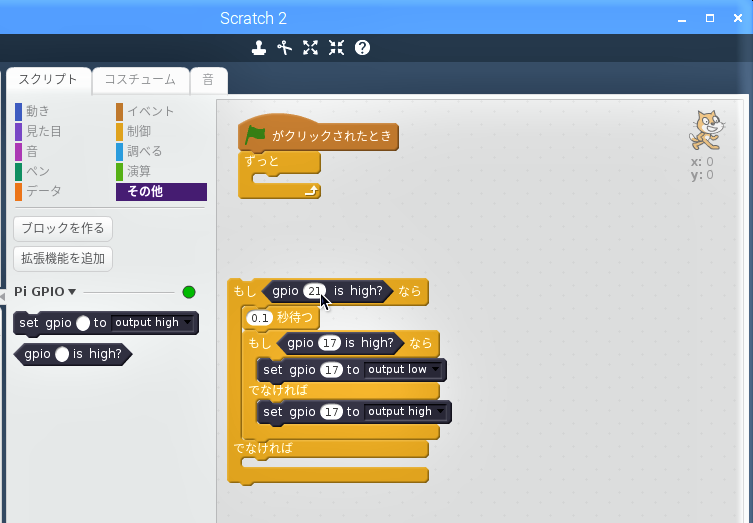Select the Duplicate stamp tool
The image size is (753, 523).
pyautogui.click(x=259, y=48)
